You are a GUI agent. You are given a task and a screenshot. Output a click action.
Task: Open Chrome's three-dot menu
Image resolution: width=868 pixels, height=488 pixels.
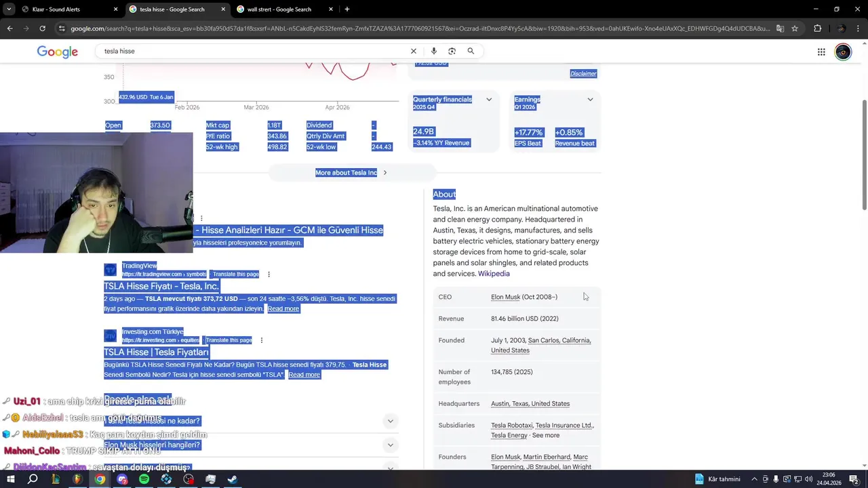pyautogui.click(x=859, y=28)
